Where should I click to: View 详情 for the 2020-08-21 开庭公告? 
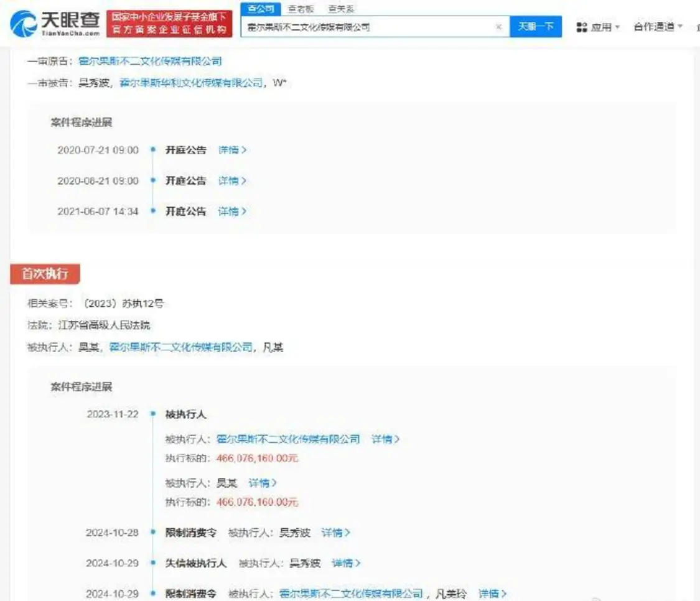232,180
